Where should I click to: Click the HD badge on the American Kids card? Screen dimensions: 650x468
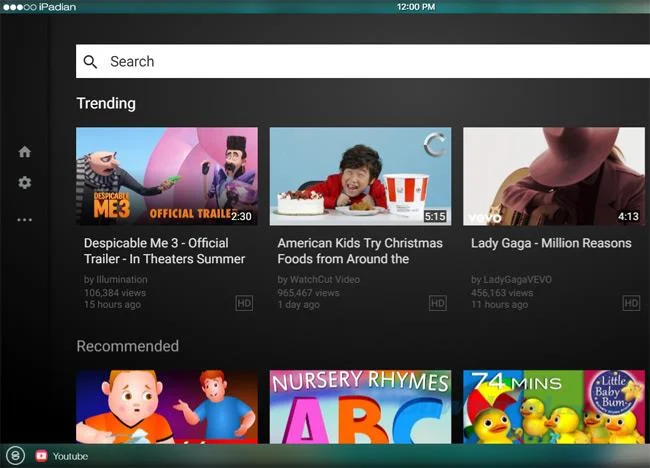(438, 303)
